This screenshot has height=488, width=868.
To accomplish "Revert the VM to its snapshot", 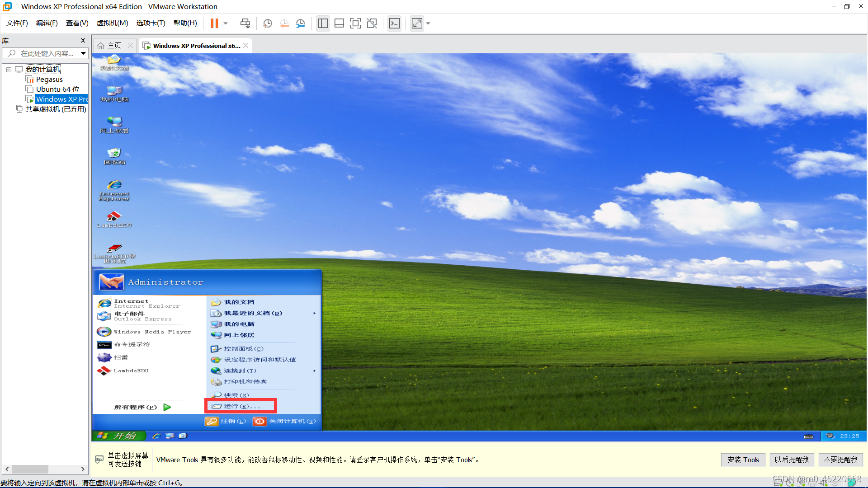I will pos(284,23).
